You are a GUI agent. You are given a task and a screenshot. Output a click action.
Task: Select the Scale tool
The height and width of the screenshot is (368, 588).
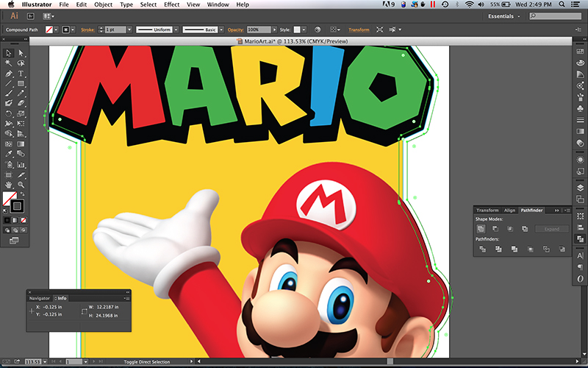click(x=21, y=113)
